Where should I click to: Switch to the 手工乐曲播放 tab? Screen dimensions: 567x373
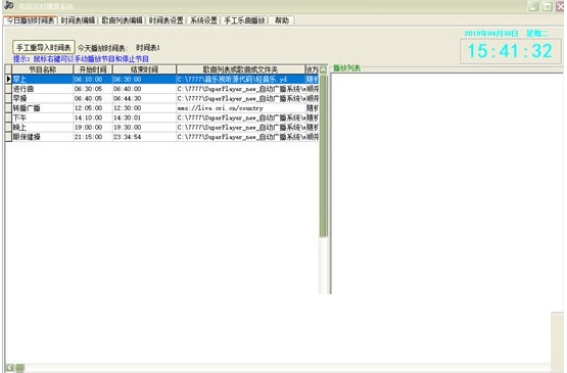(x=244, y=20)
